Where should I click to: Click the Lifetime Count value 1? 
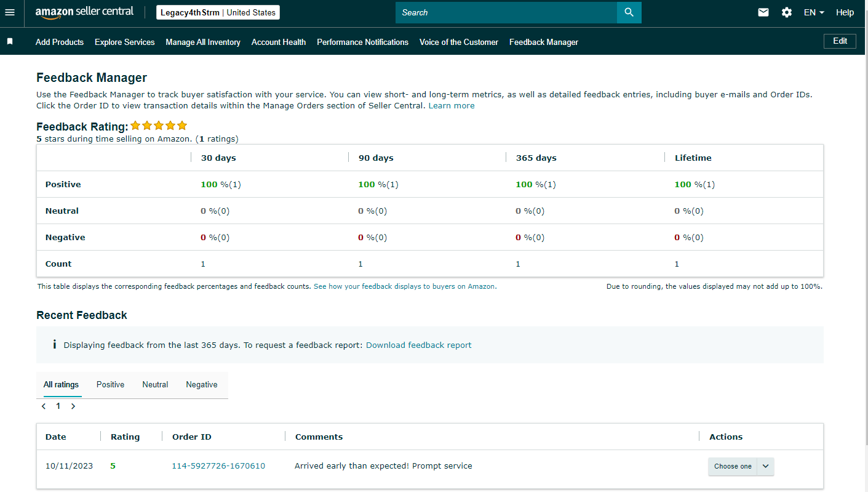677,264
